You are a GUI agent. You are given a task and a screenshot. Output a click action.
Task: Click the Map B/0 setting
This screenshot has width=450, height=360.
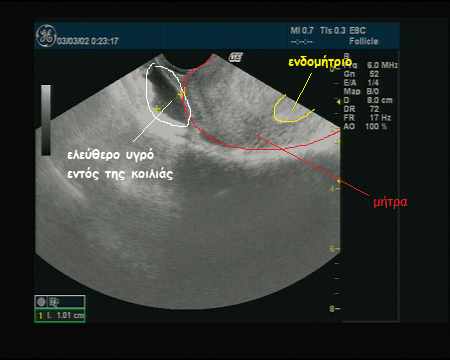coord(361,91)
